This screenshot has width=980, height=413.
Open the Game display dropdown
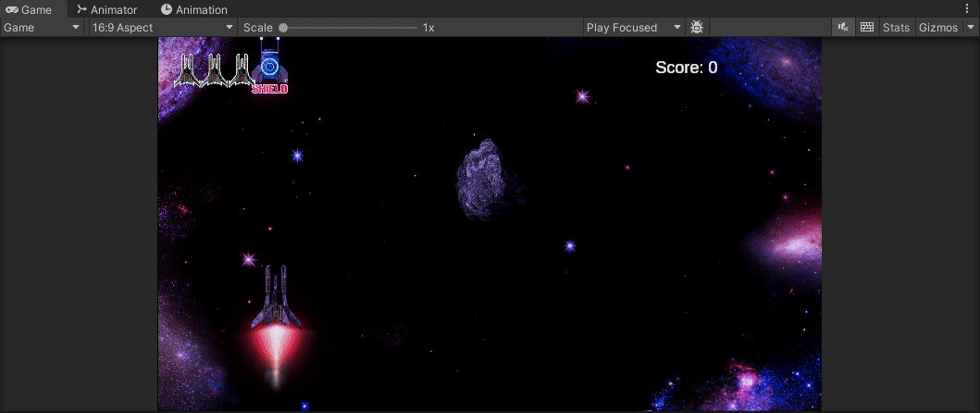42,28
